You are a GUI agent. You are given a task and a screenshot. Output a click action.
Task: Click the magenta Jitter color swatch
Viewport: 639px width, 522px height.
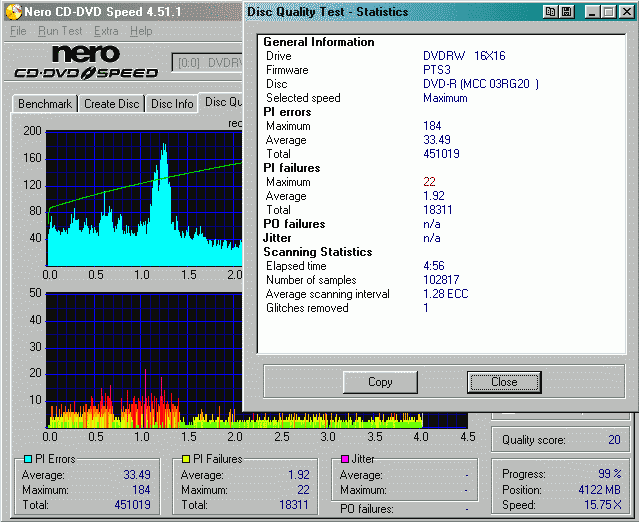tap(345, 459)
